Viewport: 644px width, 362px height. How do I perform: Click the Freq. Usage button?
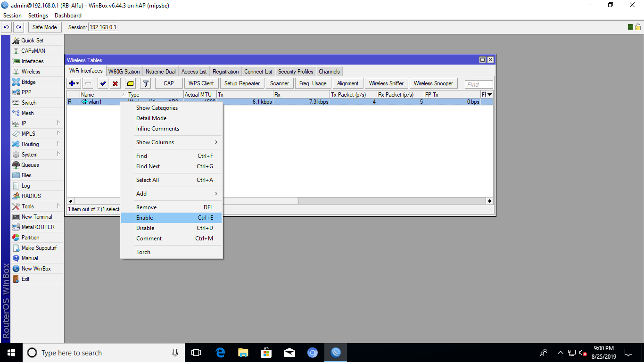click(313, 83)
